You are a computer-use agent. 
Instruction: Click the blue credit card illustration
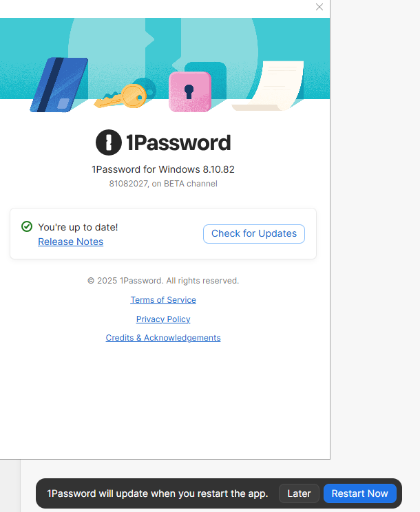[x=59, y=85]
